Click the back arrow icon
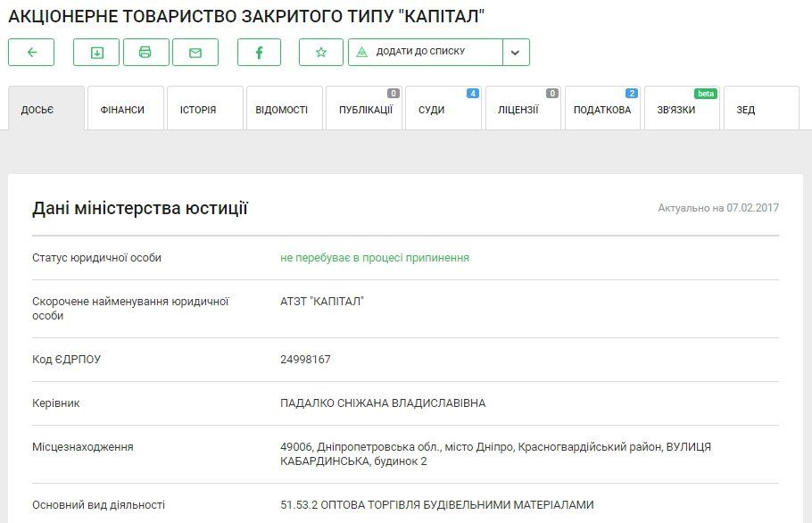812x523 pixels. point(30,52)
